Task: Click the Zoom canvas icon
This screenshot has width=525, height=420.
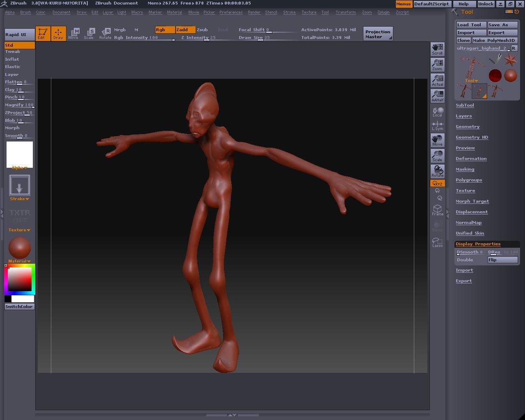Action: pos(437,64)
